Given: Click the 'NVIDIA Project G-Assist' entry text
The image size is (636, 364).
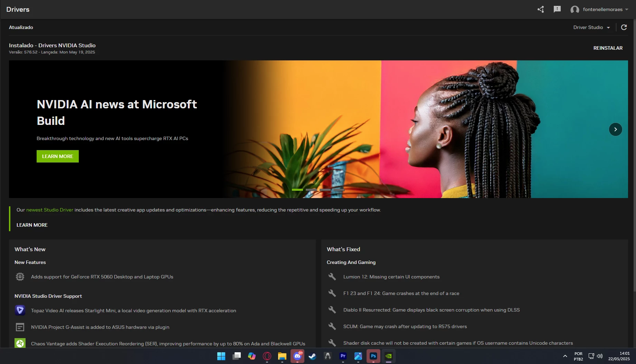Looking at the screenshot, I should 100,327.
